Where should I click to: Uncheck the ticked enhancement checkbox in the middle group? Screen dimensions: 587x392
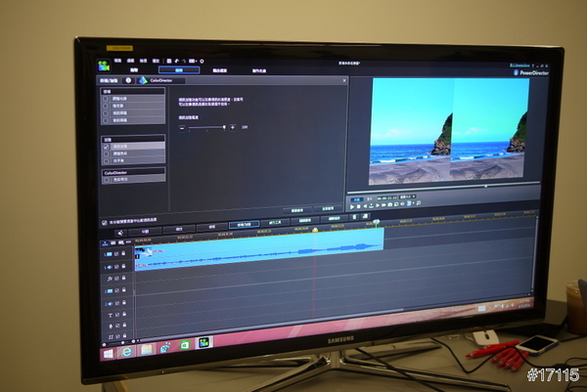coord(106,147)
